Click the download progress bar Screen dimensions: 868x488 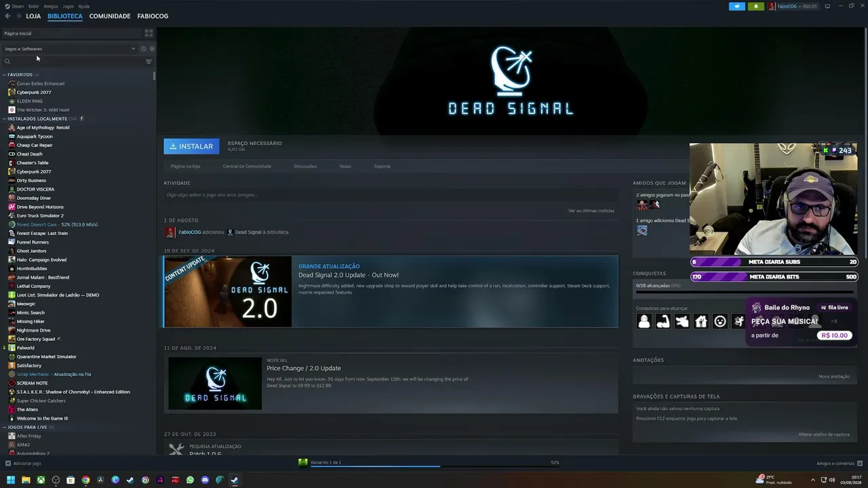point(435,466)
